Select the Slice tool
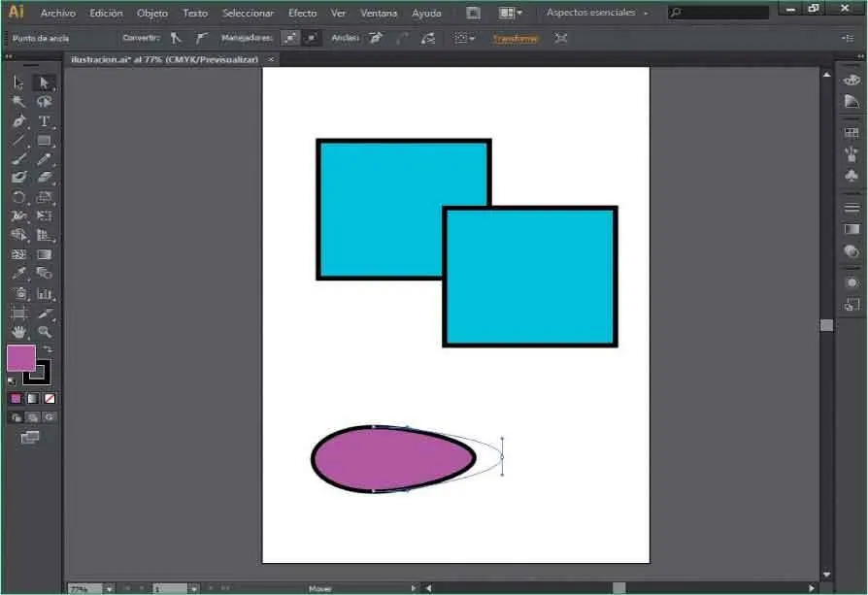 [44, 314]
